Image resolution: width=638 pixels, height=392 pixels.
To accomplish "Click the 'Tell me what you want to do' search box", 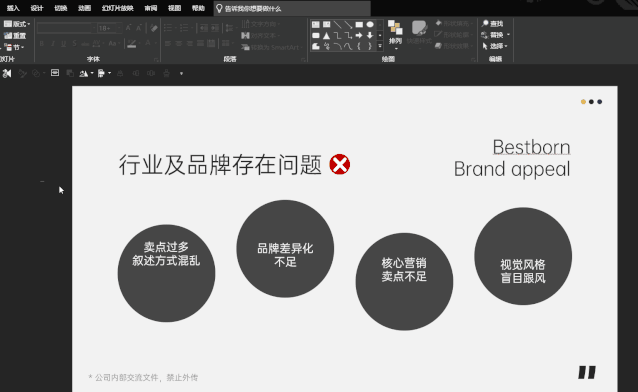I will (x=292, y=8).
